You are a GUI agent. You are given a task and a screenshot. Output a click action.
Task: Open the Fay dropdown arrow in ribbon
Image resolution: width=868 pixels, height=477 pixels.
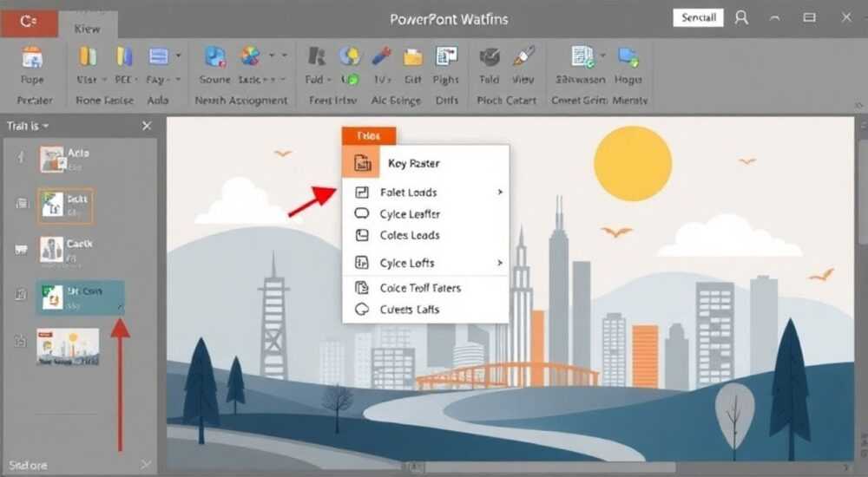pos(178,80)
